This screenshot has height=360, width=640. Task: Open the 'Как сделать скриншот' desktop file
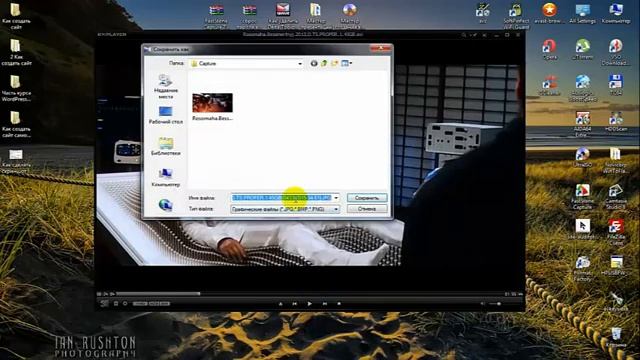pyautogui.click(x=16, y=161)
